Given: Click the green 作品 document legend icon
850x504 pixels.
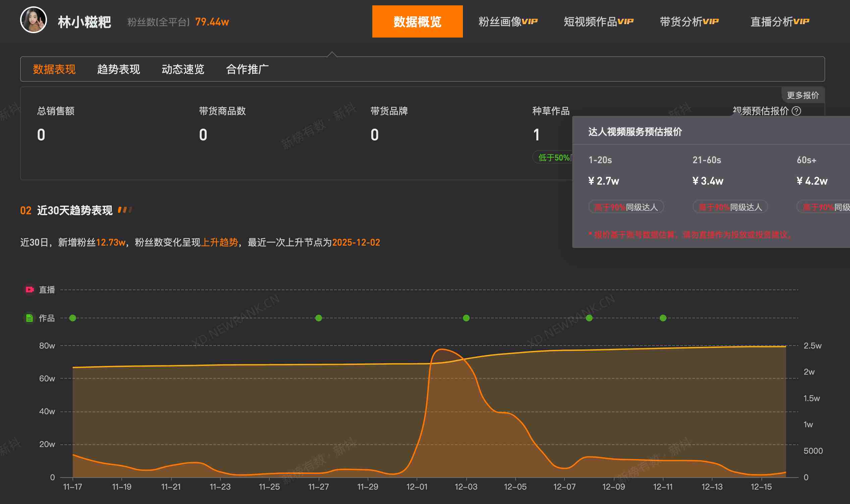Looking at the screenshot, I should (29, 318).
